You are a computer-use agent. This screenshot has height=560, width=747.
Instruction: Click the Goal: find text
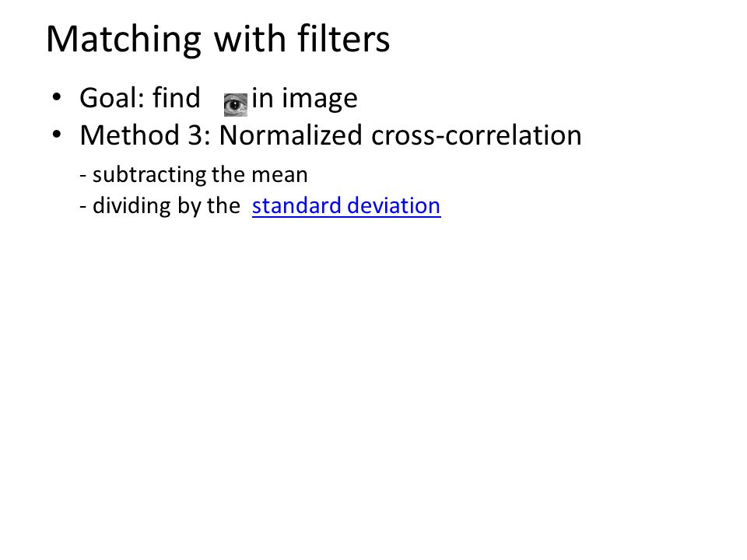[140, 98]
